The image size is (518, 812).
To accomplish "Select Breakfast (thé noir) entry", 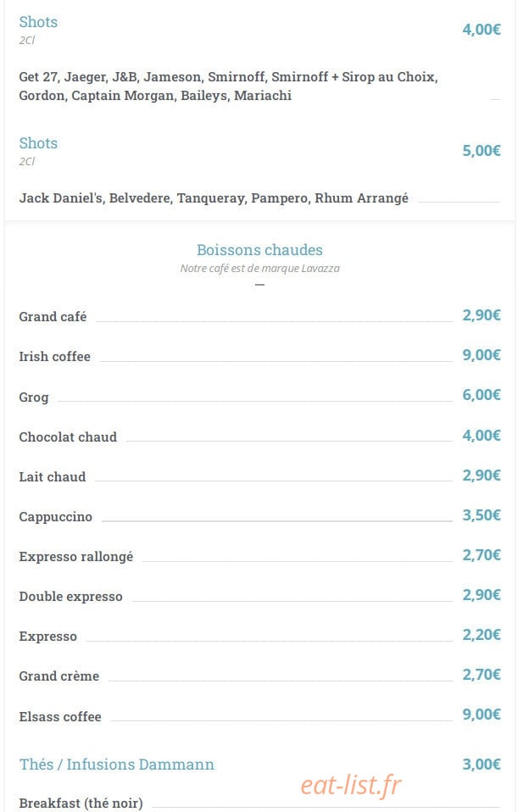I will pos(81,803).
